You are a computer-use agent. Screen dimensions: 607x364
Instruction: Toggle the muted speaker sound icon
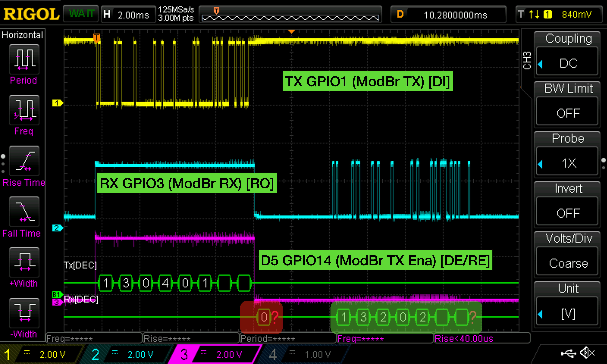click(x=587, y=353)
